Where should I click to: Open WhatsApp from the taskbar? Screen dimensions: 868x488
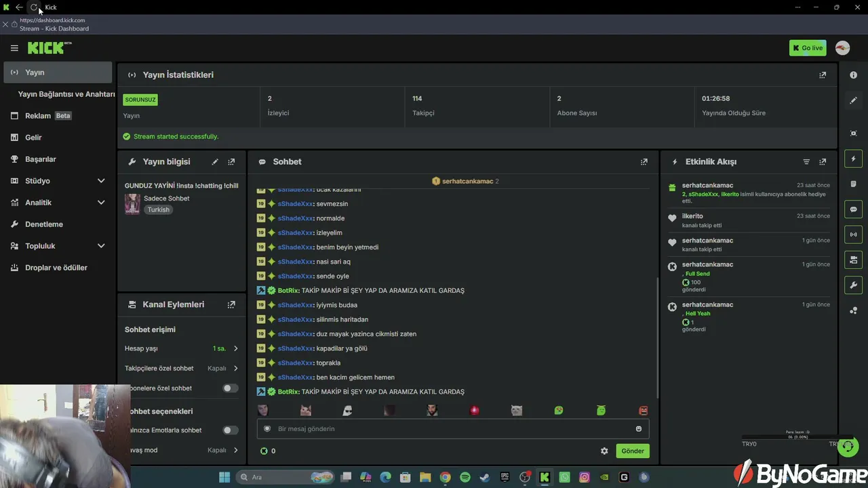click(x=564, y=477)
